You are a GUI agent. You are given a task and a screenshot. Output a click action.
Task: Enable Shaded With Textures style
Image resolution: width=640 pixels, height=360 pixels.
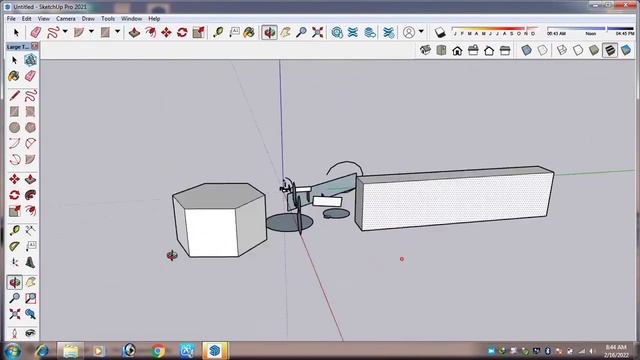[x=610, y=50]
